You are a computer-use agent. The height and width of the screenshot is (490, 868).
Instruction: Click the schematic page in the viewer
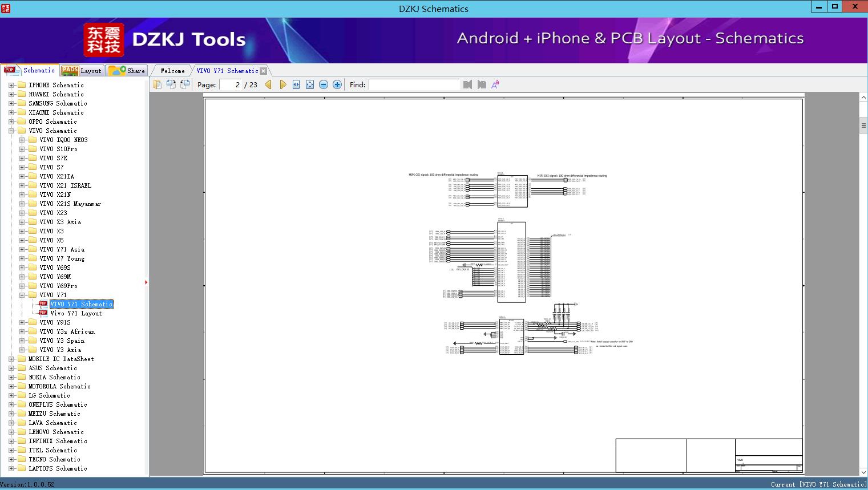pos(504,285)
